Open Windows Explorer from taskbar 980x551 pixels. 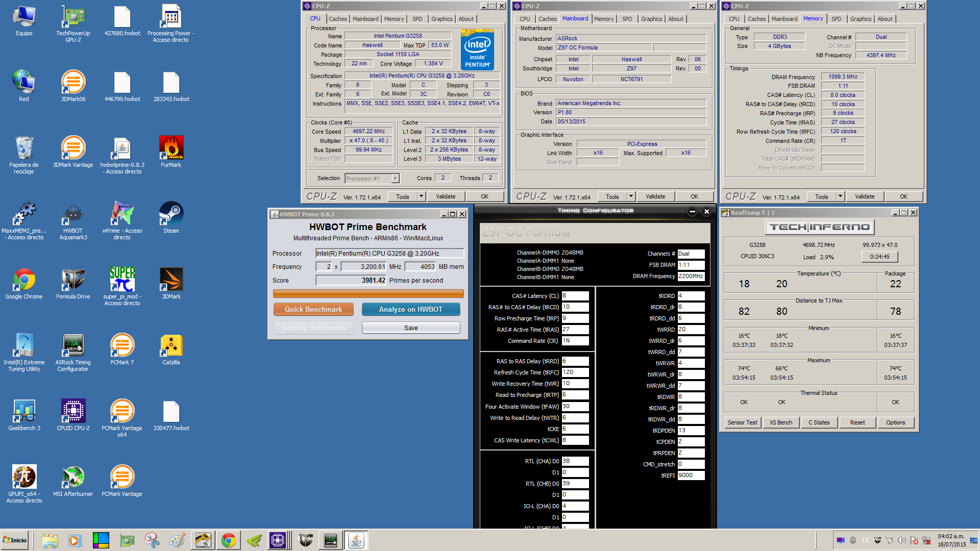pyautogui.click(x=50, y=540)
